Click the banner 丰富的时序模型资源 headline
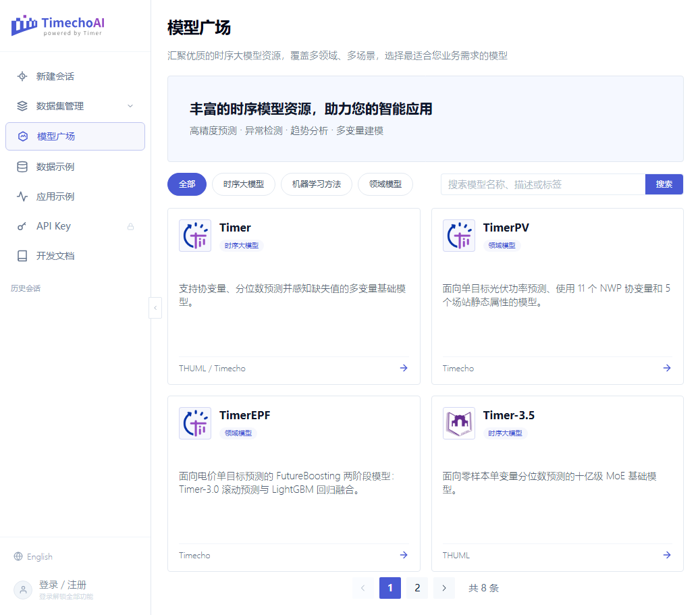This screenshot has width=700, height=615. click(311, 109)
